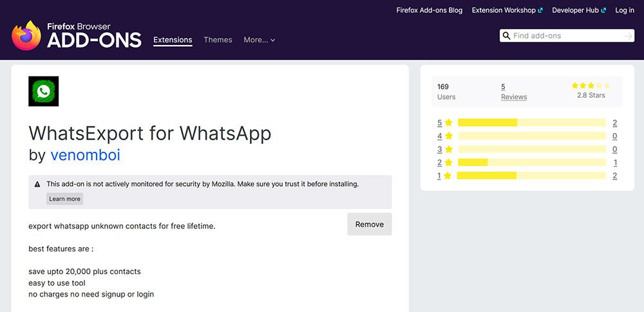Click 'export whatsapp unknown contacts' description line
The image size is (644, 312).
click(x=122, y=226)
